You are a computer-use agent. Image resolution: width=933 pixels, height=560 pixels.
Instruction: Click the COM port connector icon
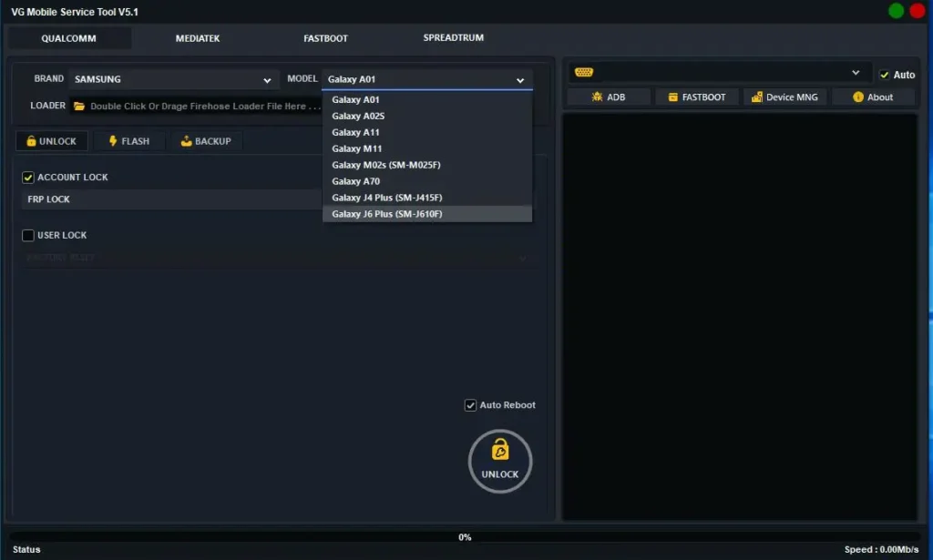[584, 73]
